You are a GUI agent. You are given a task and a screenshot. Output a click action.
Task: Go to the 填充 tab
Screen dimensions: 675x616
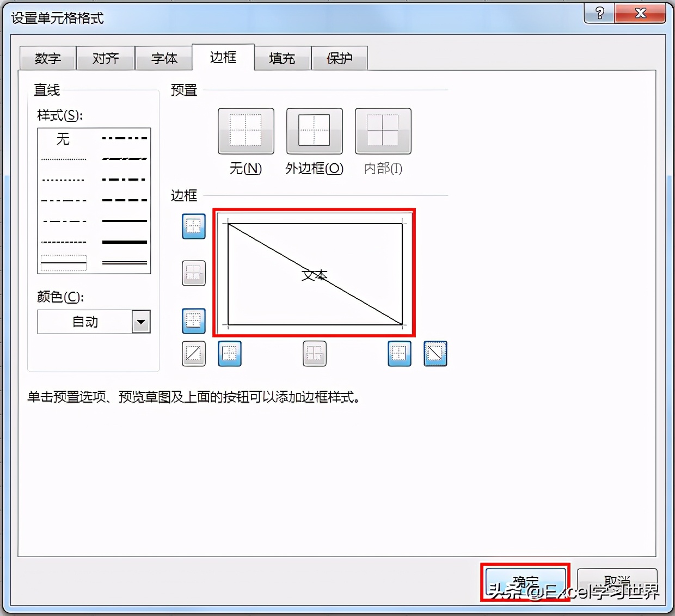pyautogui.click(x=283, y=58)
